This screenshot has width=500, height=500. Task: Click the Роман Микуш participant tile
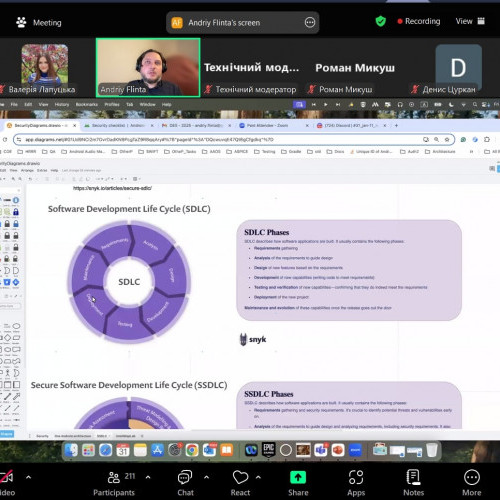[x=355, y=68]
